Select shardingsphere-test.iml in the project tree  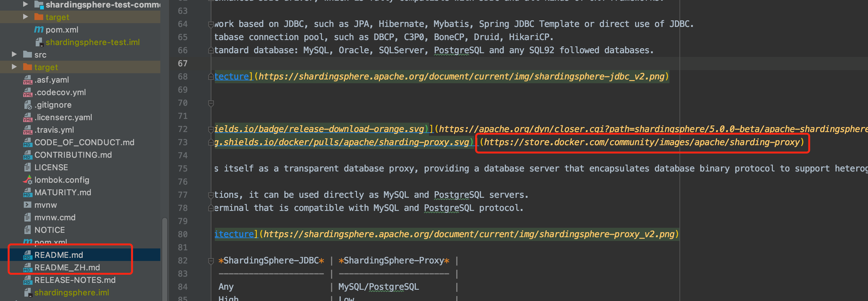click(x=93, y=42)
